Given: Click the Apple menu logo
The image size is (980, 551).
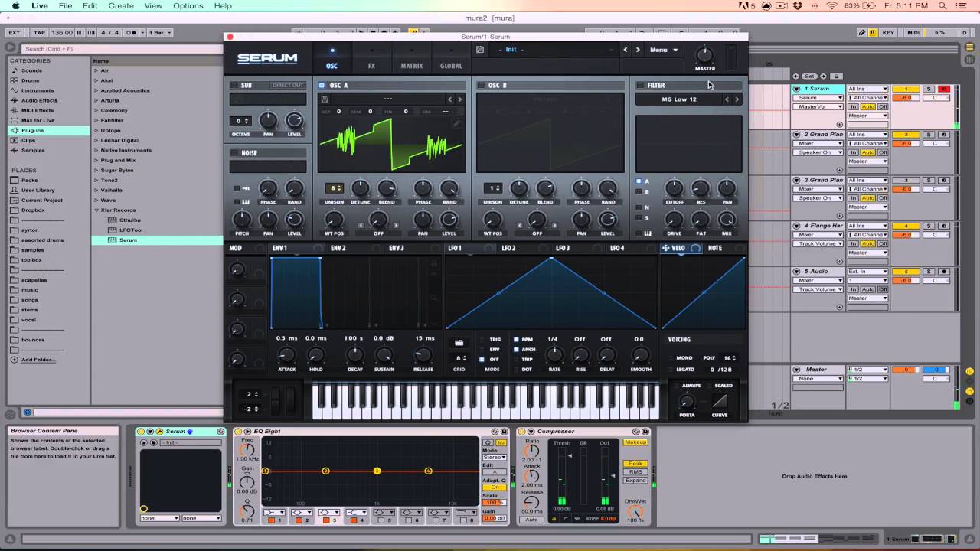Looking at the screenshot, I should (x=15, y=5).
